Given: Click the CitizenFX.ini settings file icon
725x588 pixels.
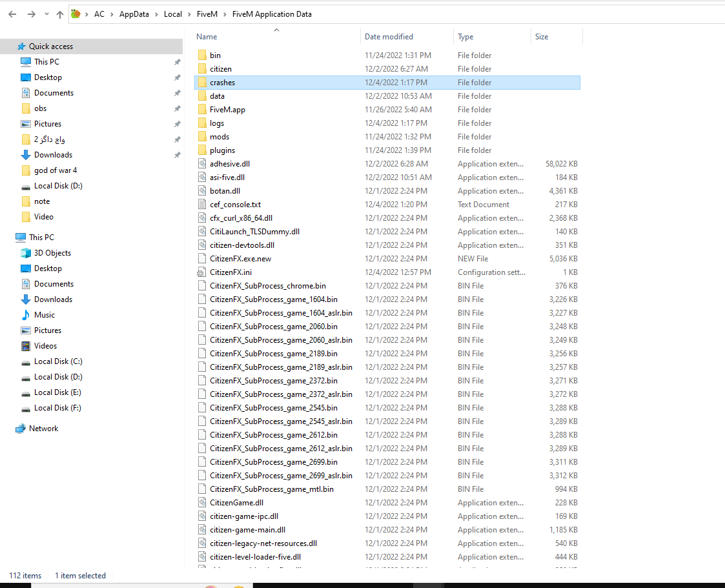Looking at the screenshot, I should [x=201, y=272].
